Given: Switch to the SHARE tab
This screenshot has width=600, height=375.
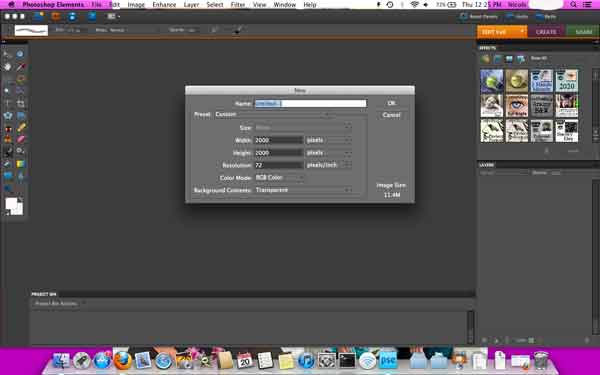Looking at the screenshot, I should (583, 32).
